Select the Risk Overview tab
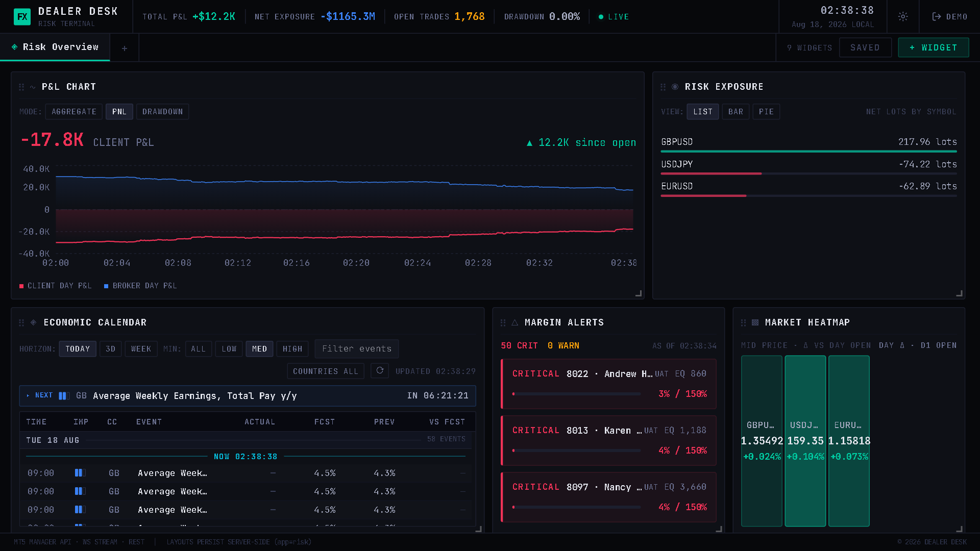980x551 pixels. coord(55,47)
